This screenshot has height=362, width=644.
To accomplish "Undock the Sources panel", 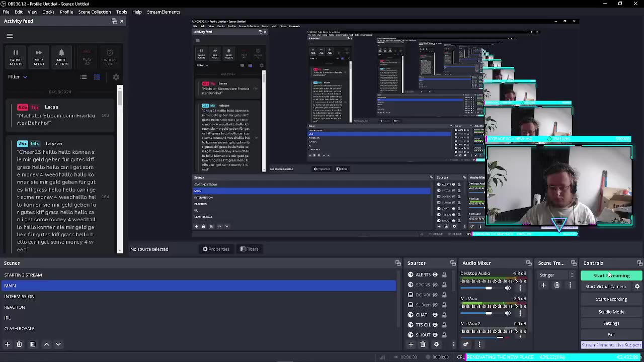I will click(x=453, y=263).
